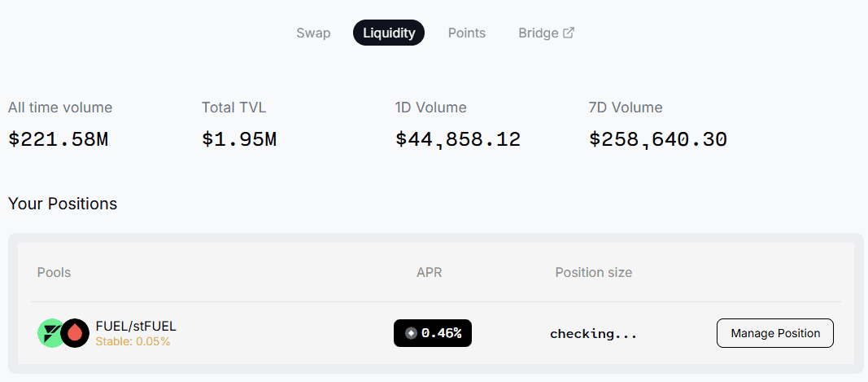Switch to the Swap tab

(313, 33)
